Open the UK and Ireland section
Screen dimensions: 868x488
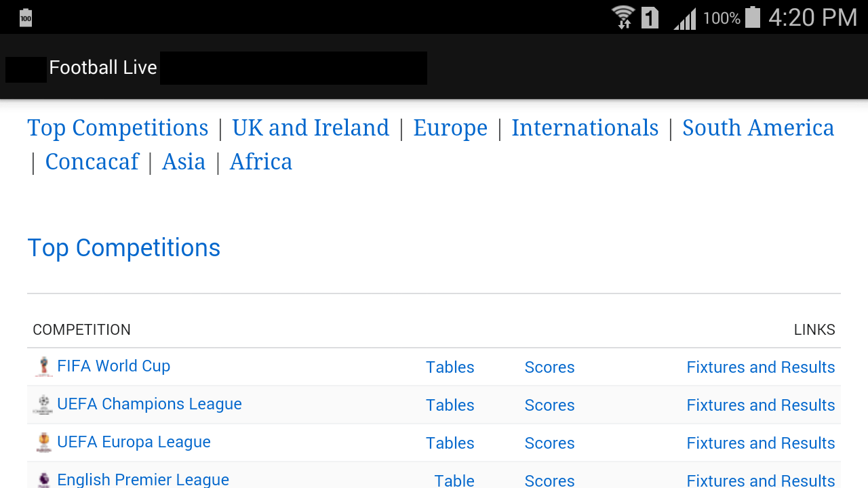point(311,128)
